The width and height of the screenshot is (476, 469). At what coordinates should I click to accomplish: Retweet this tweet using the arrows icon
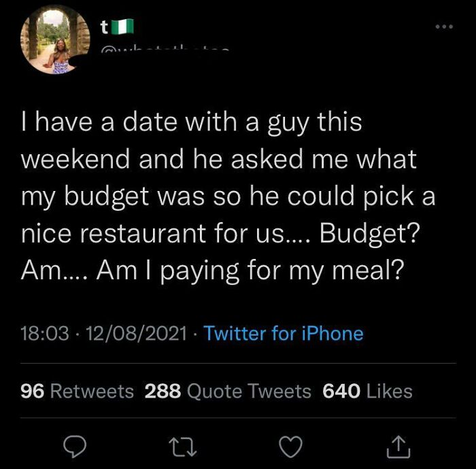point(182,446)
